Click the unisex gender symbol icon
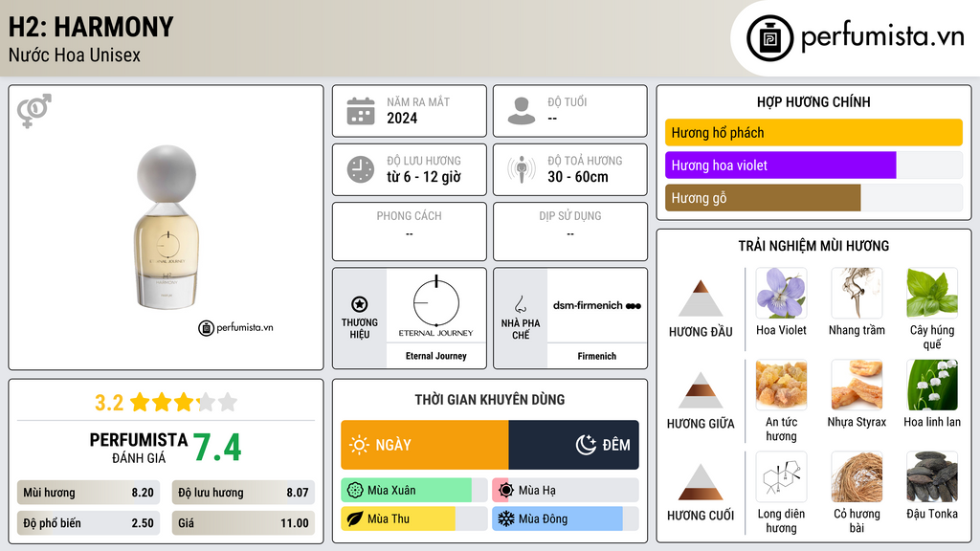Viewport: 980px width, 551px height. click(x=34, y=111)
